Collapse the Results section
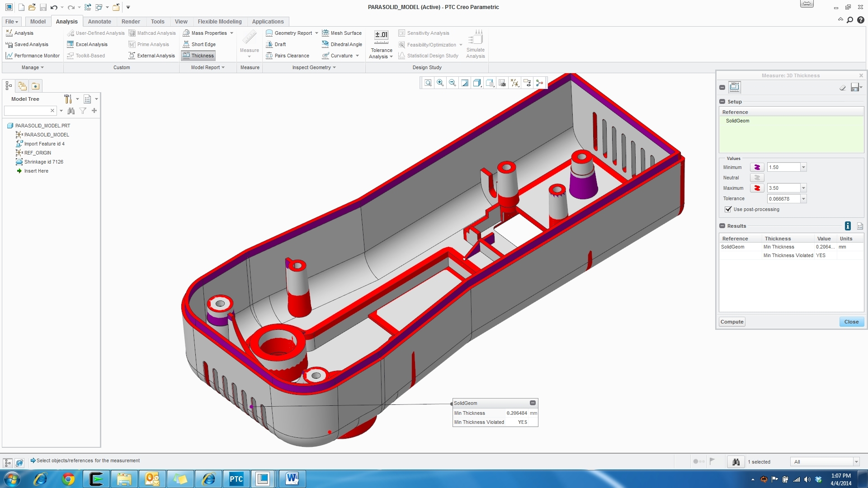Screen dimensions: 868x488 click(722, 226)
